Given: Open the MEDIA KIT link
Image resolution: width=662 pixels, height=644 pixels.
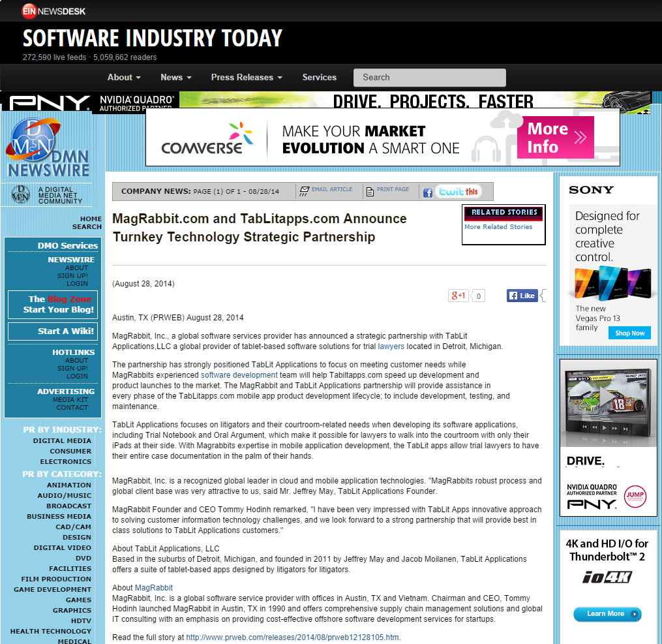Looking at the screenshot, I should point(70,400).
